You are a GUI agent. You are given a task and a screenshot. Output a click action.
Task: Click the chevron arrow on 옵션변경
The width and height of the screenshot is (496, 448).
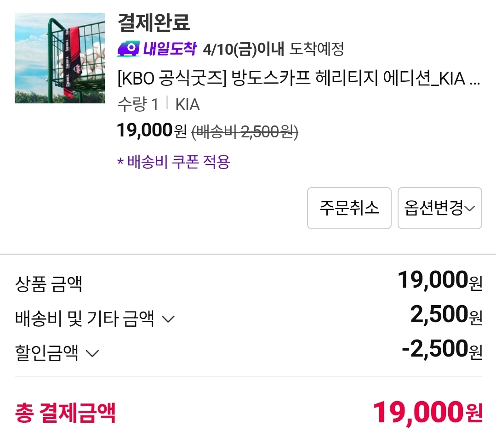pos(470,209)
